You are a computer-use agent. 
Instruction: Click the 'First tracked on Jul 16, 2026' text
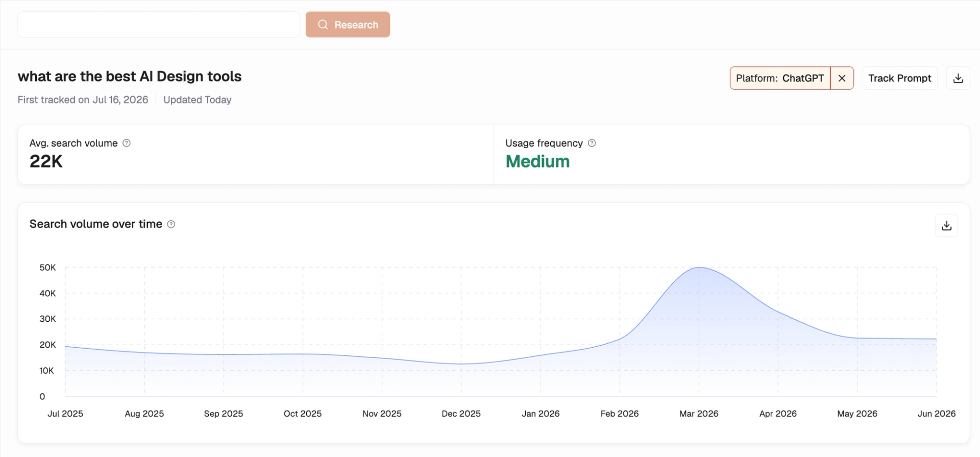[x=83, y=100]
